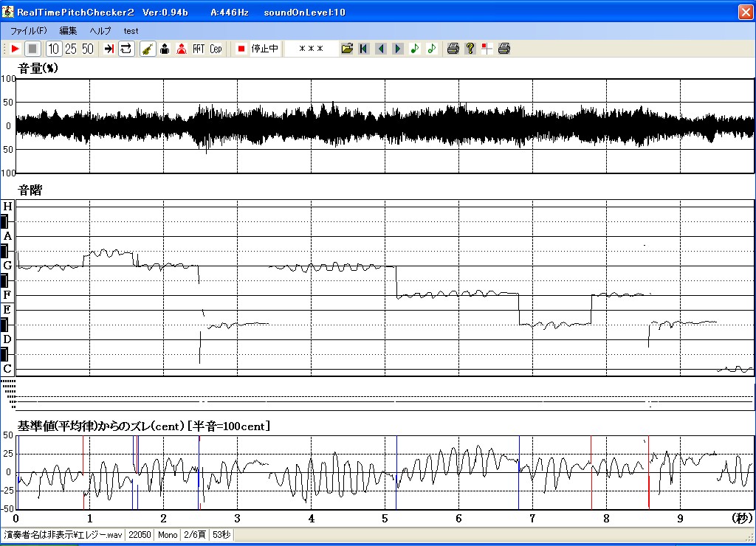Viewport: 756px width, 546px height.
Task: Click the last printer icon in toolbar
Action: click(x=504, y=49)
